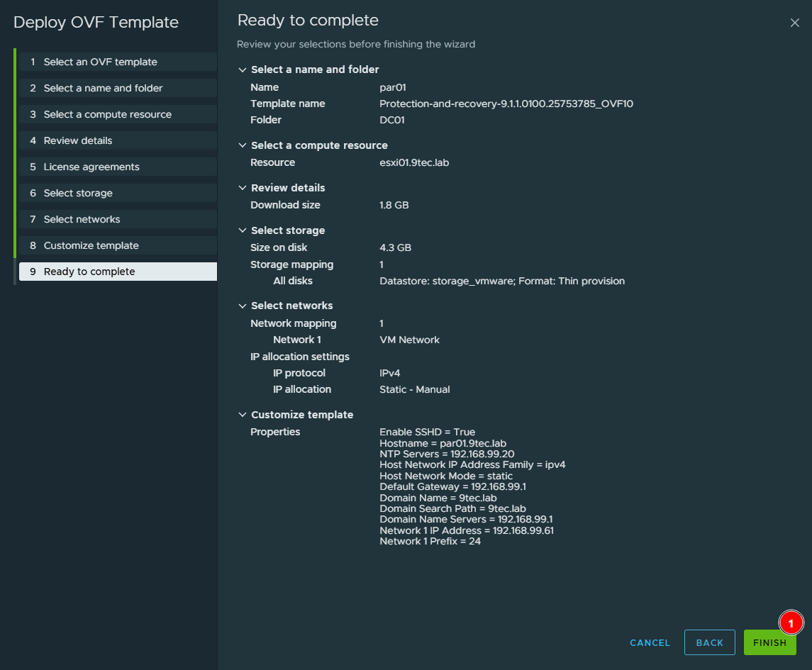Image resolution: width=812 pixels, height=670 pixels.
Task: Click Default Gateway = 192.168.99.1 property
Action: [x=452, y=486]
